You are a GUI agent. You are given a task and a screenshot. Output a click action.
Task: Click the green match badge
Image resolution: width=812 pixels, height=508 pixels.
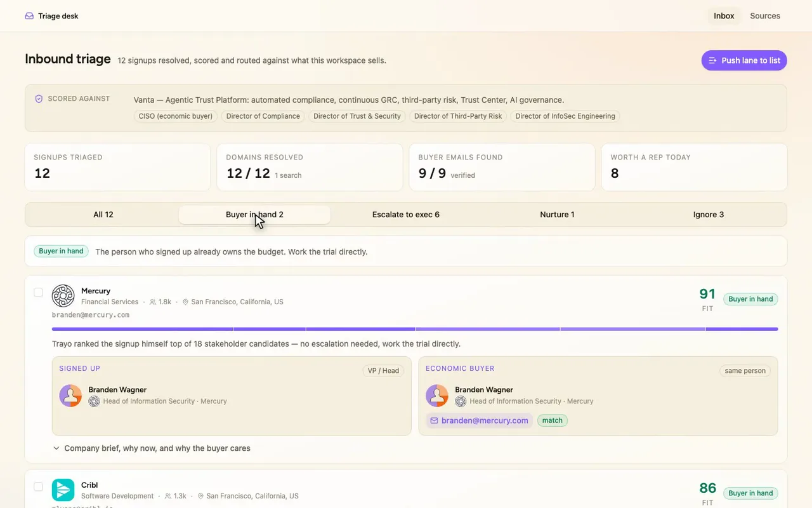[553, 420]
